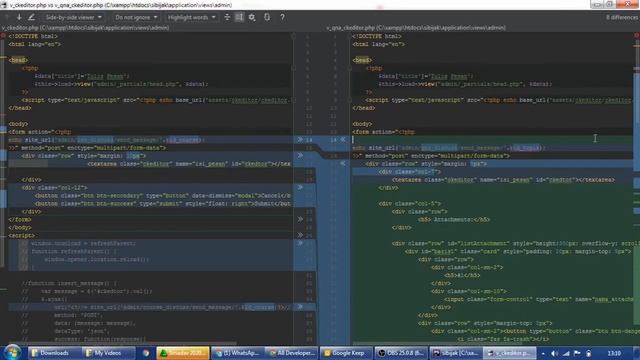Collapse php block fold marker in left pane

pyautogui.click(x=293, y=68)
